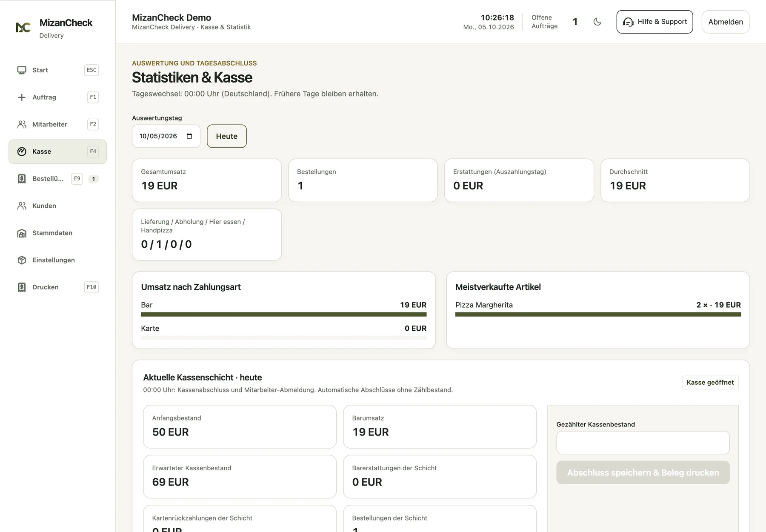Toggle dark mode with the moon icon

pos(597,22)
